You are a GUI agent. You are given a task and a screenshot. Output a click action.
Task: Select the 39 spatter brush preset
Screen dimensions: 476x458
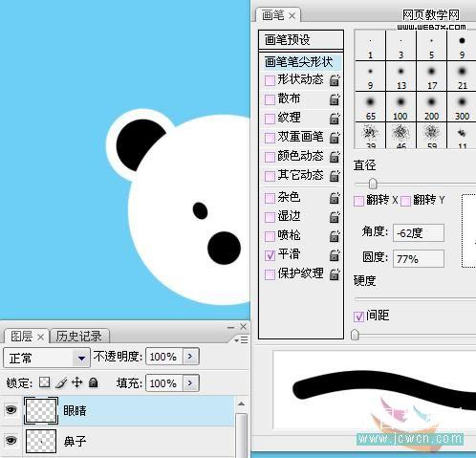click(370, 136)
